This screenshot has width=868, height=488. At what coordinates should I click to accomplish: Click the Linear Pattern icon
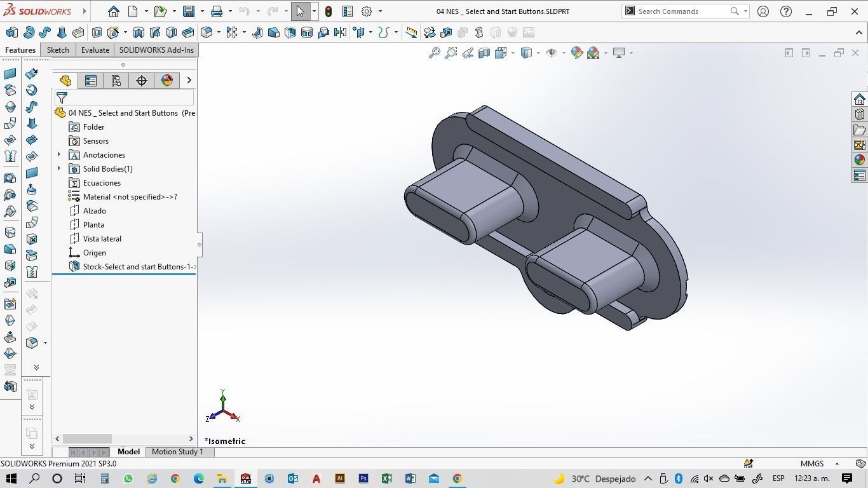tap(231, 32)
